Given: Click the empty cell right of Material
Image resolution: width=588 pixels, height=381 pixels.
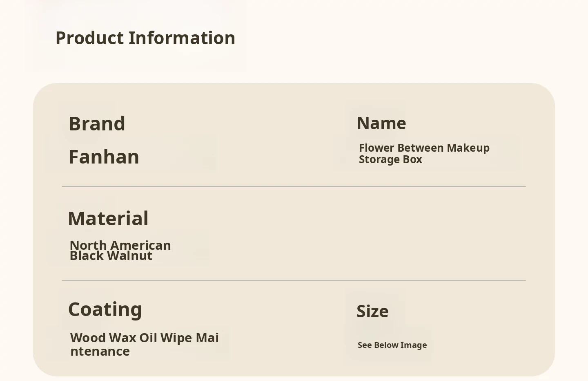Looking at the screenshot, I should 408,234.
